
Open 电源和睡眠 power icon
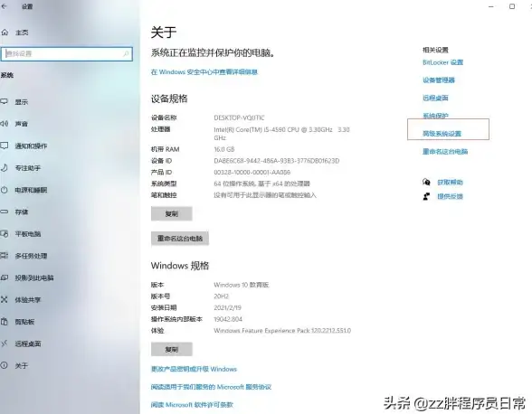(x=4, y=190)
